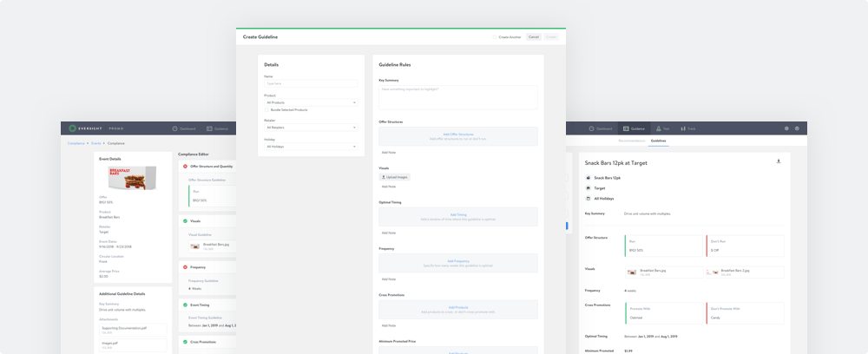
Task: Expand the Retailer dropdown
Action: click(311, 128)
